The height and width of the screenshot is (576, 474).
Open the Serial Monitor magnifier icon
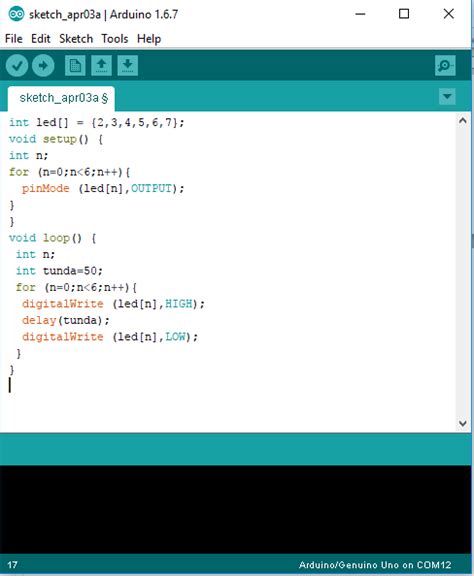click(x=445, y=66)
